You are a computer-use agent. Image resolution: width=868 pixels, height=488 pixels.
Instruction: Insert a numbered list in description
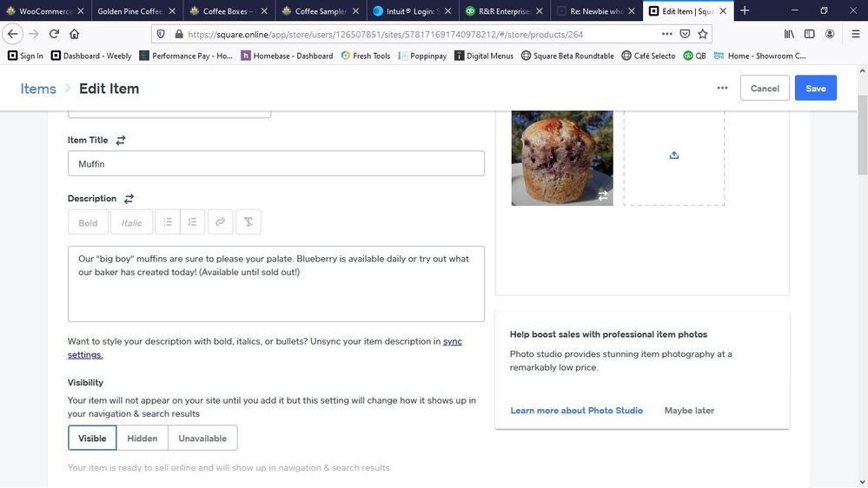193,222
